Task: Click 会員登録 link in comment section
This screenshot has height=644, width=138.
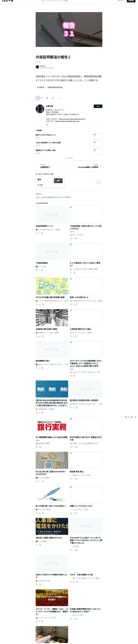Action: [50, 197]
